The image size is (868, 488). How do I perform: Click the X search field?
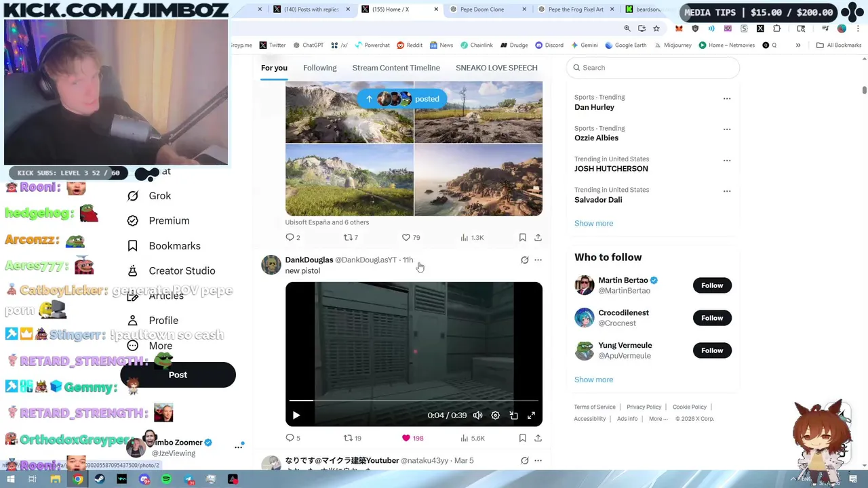[652, 68]
